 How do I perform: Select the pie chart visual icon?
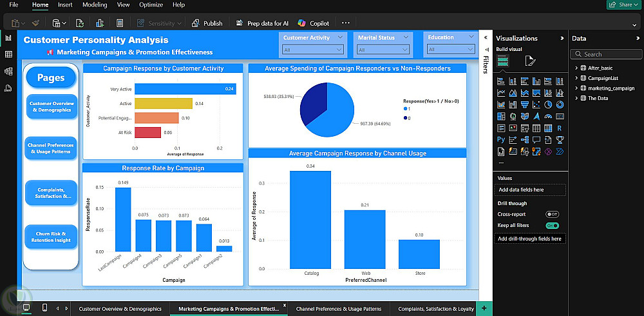548,104
